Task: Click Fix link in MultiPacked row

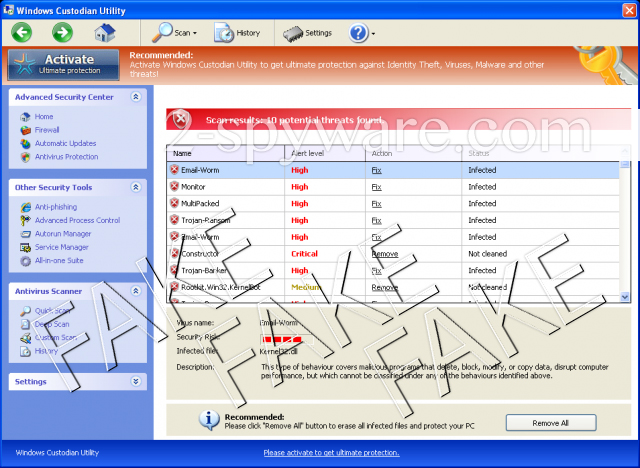Action: pos(376,204)
